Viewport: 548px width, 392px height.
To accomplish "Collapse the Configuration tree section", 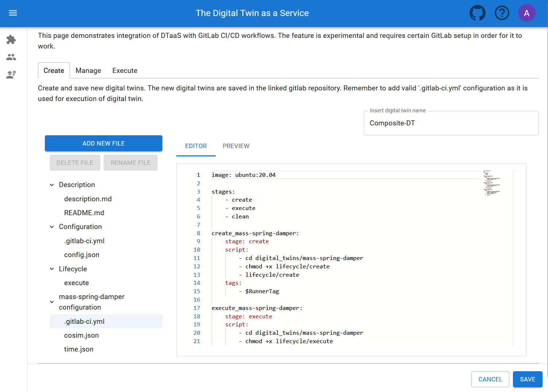I will (x=52, y=227).
